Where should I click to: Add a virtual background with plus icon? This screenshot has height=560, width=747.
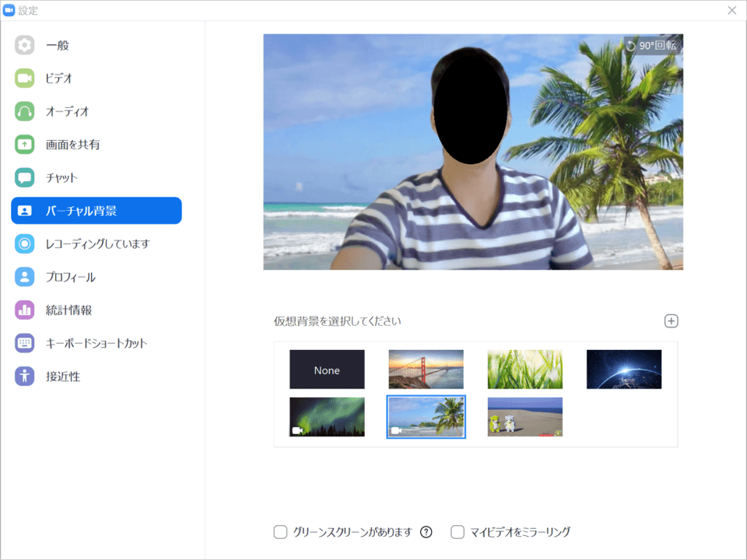click(671, 321)
